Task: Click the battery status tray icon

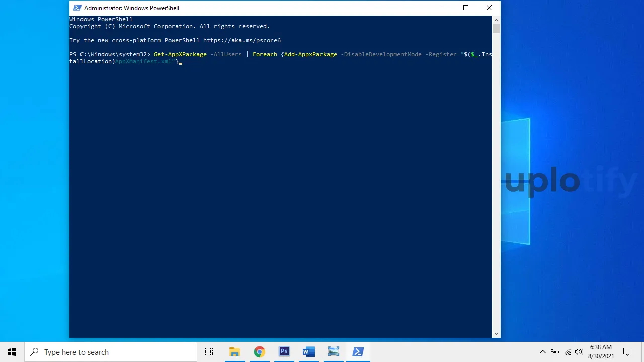Action: (555, 352)
